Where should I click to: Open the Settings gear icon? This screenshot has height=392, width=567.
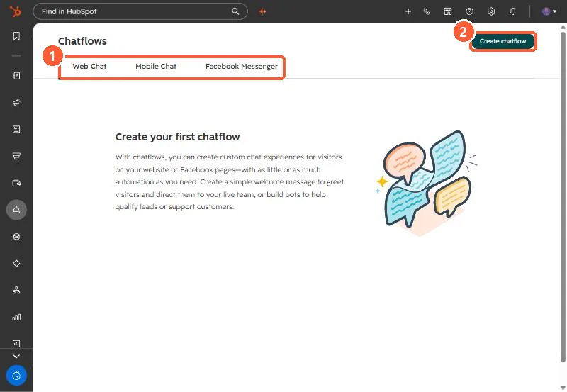[490, 11]
